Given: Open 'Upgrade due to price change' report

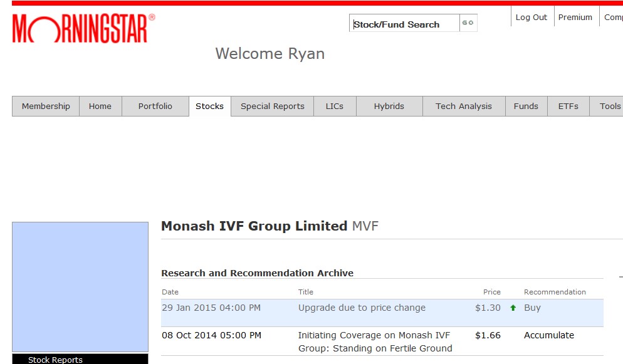Looking at the screenshot, I should [362, 308].
